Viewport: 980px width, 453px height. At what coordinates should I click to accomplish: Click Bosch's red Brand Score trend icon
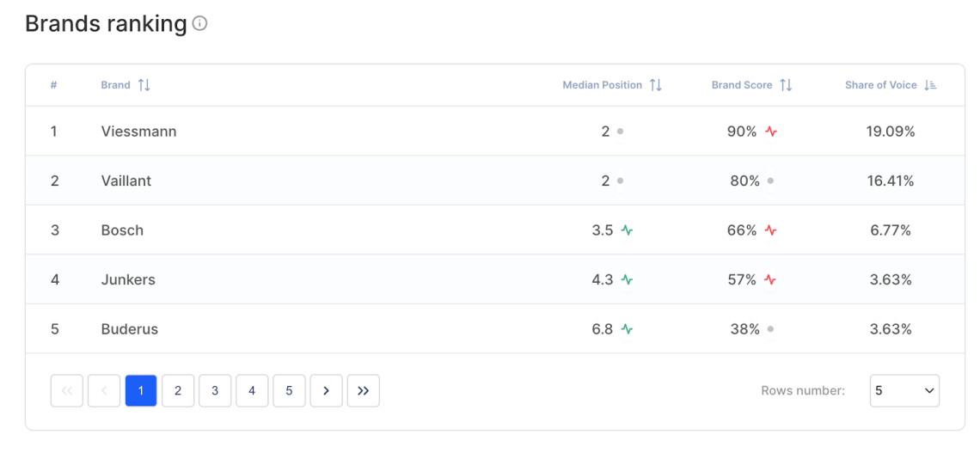point(771,230)
